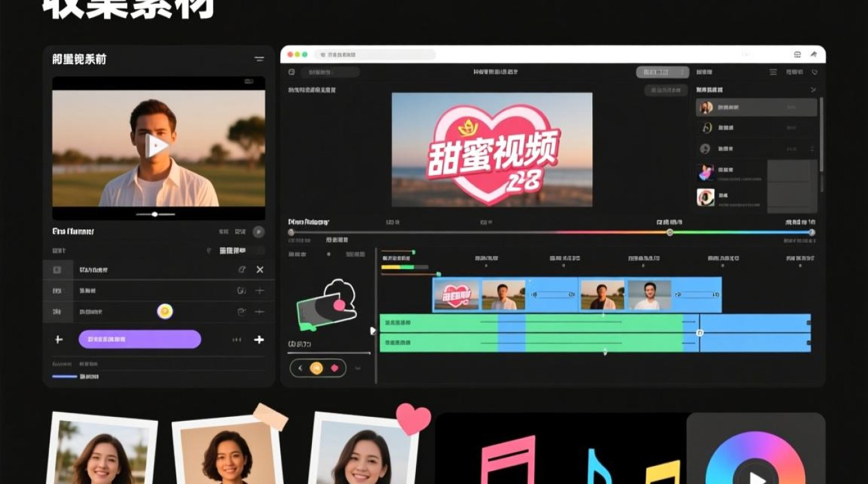The image size is (868, 484).
Task: Click the yellow-green level meter above the video track
Action: [x=404, y=267]
